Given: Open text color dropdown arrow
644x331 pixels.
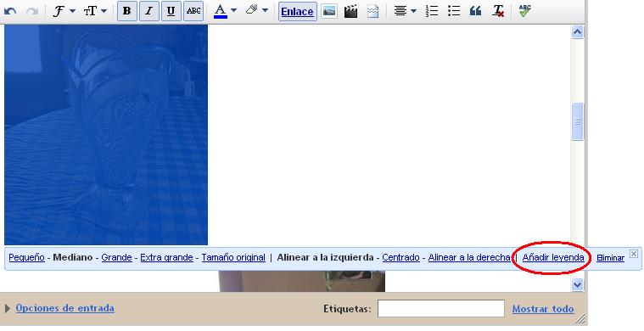Looking at the screenshot, I should [233, 10].
